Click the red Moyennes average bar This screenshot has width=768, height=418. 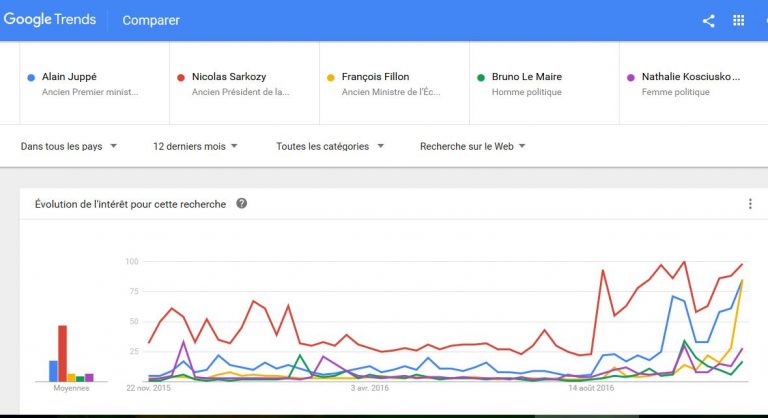point(63,353)
